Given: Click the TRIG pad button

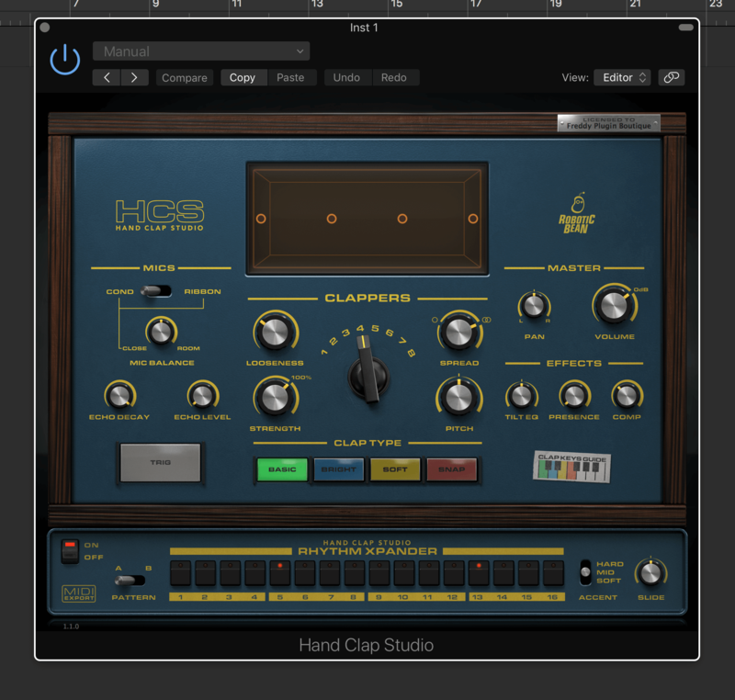Looking at the screenshot, I should coord(160,462).
